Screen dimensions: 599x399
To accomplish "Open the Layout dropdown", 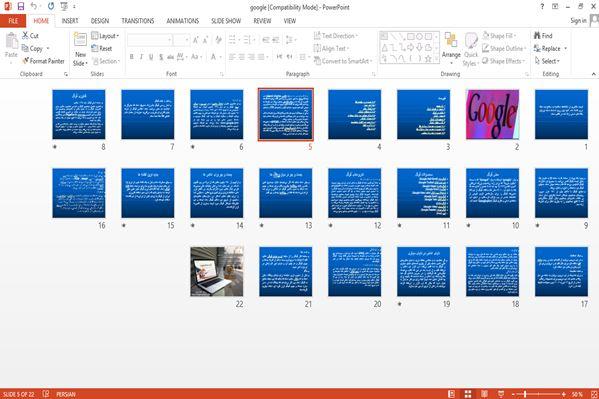I will click(105, 36).
